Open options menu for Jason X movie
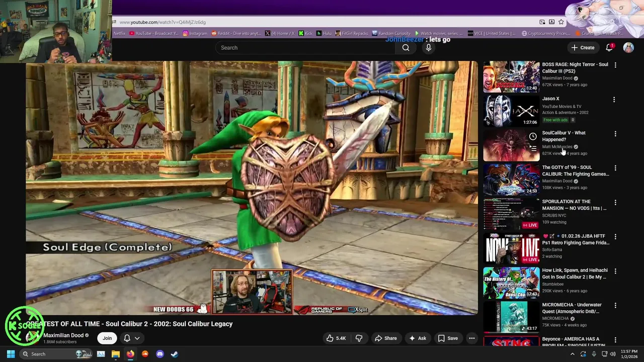644x362 pixels. point(614,100)
